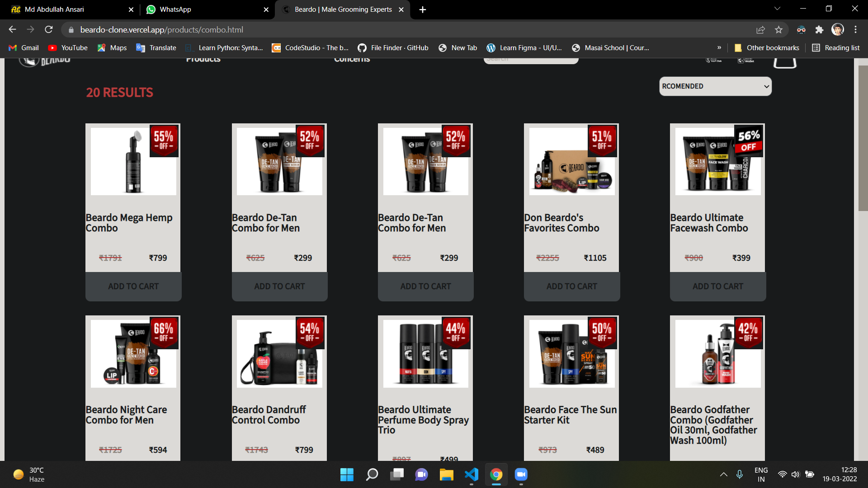The height and width of the screenshot is (488, 868).
Task: Open Don Beardo's Favorites Combo product image
Action: [572, 161]
